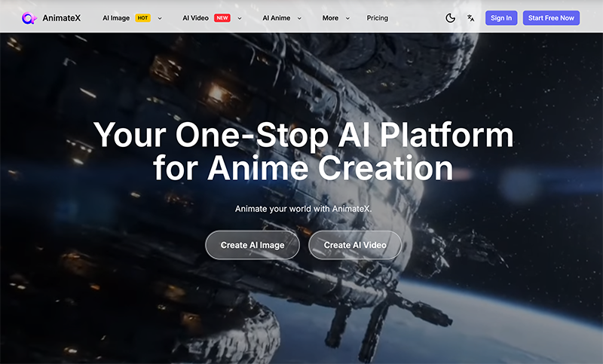Open the AI Video menu
The width and height of the screenshot is (603, 364).
(195, 18)
